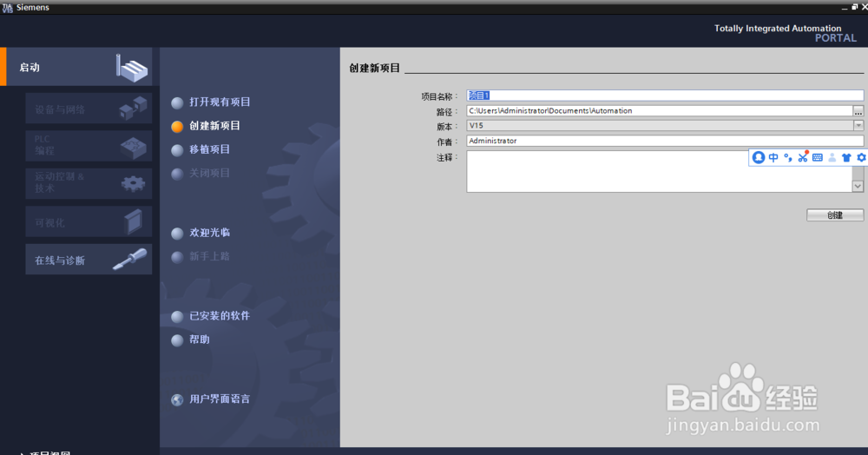Open the IME soft keyboard icon
The width and height of the screenshot is (868, 455).
[818, 157]
